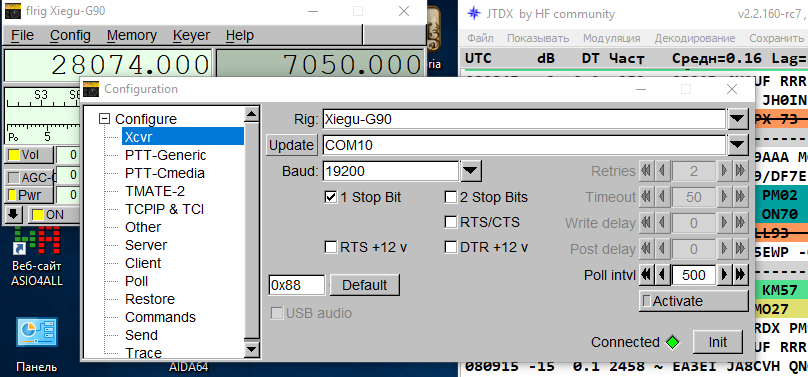Enable the DTR +12 v checkbox
This screenshot has width=808, height=377.
451,247
